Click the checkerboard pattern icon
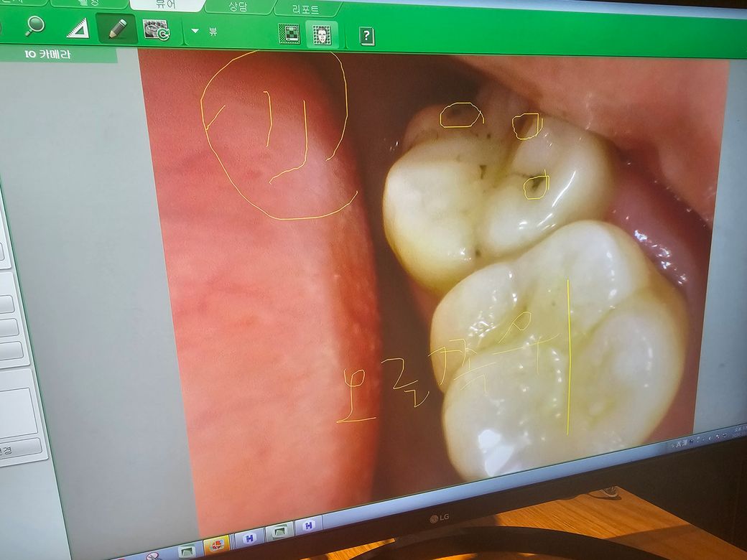747x560 pixels. [x=289, y=34]
